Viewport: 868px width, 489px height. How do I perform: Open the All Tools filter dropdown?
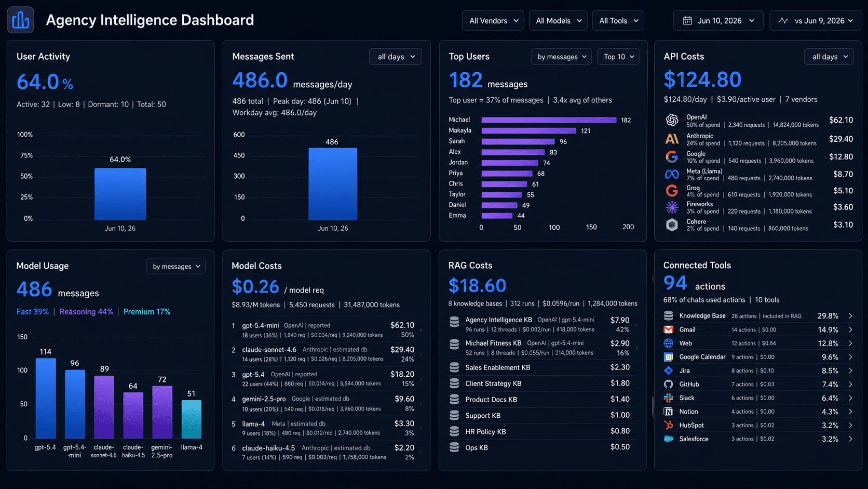click(618, 21)
